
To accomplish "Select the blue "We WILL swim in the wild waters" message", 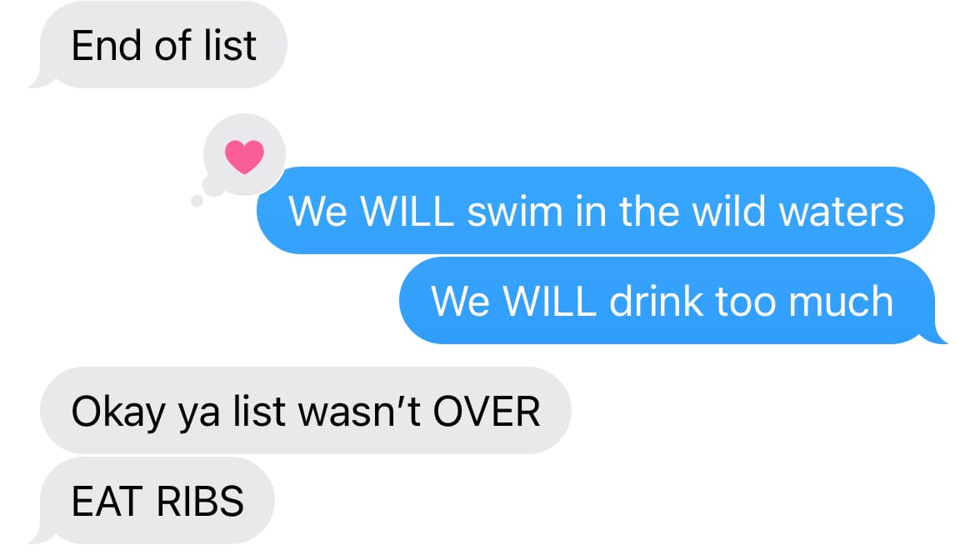I will (596, 211).
